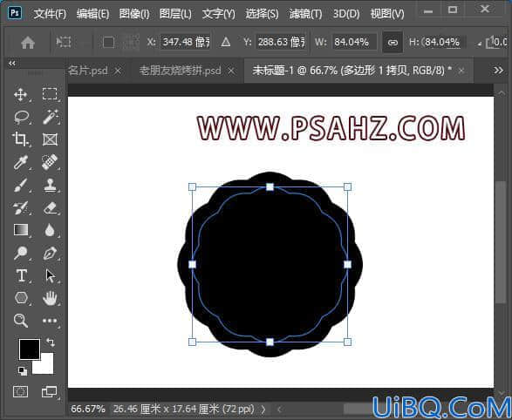This screenshot has width=512, height=420.
Task: Open the 视图(V) menu
Action: tap(387, 14)
